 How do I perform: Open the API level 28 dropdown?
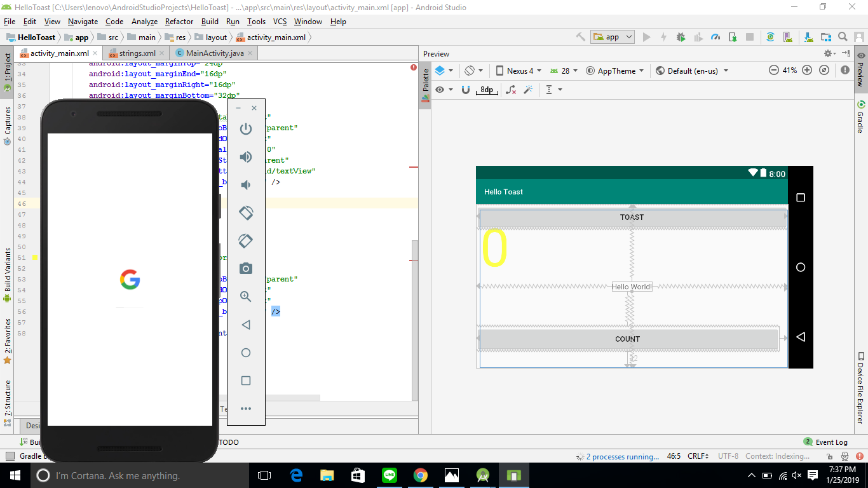pyautogui.click(x=565, y=70)
